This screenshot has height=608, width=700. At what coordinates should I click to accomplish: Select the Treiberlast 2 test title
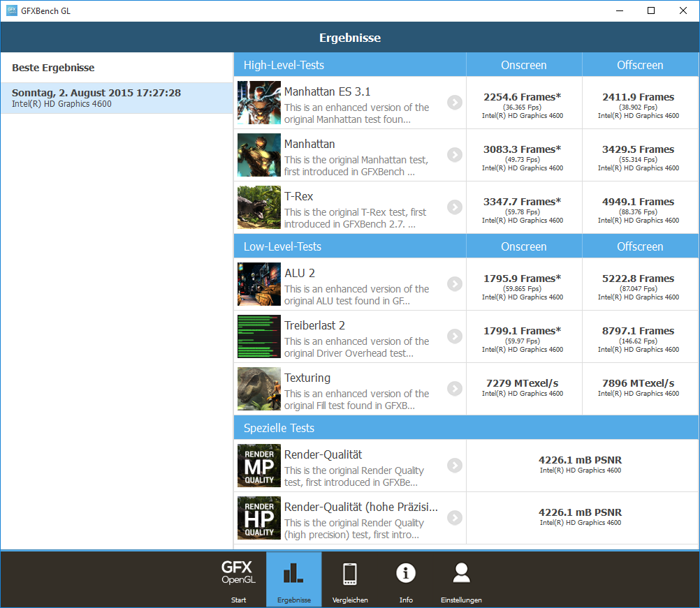point(314,325)
